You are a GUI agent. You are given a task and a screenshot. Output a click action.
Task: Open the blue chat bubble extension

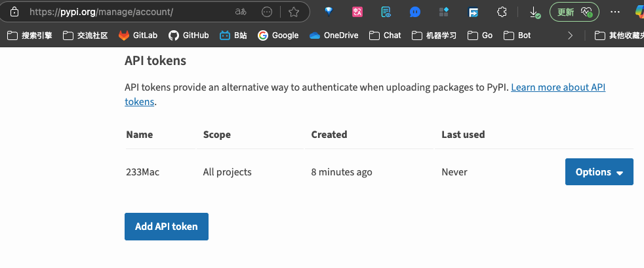(415, 12)
